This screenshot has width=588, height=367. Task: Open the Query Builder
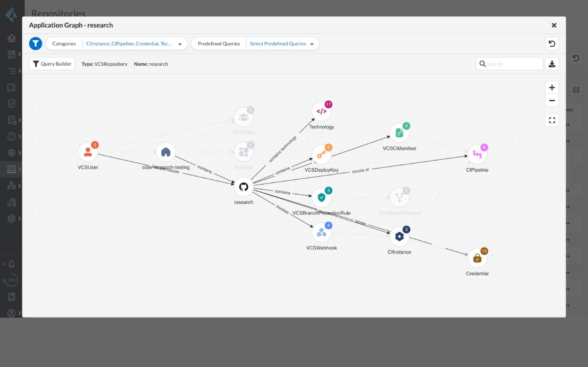point(52,64)
